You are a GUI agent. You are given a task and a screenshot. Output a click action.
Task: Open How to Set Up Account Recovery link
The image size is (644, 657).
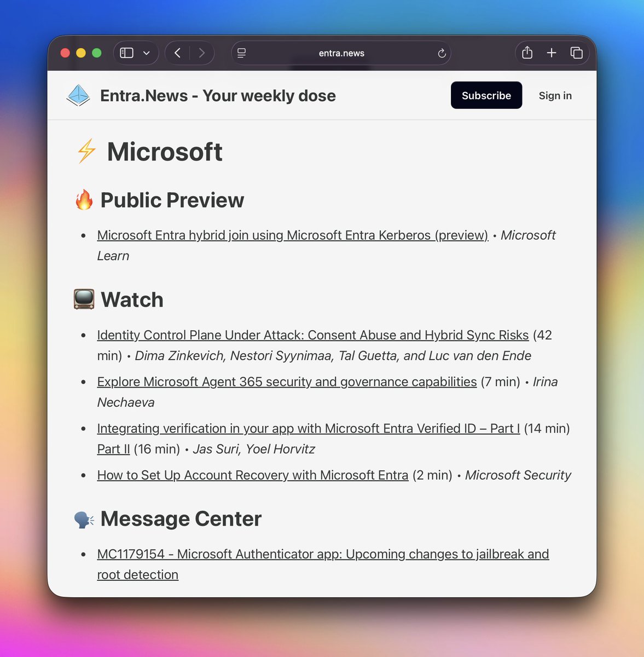[253, 475]
